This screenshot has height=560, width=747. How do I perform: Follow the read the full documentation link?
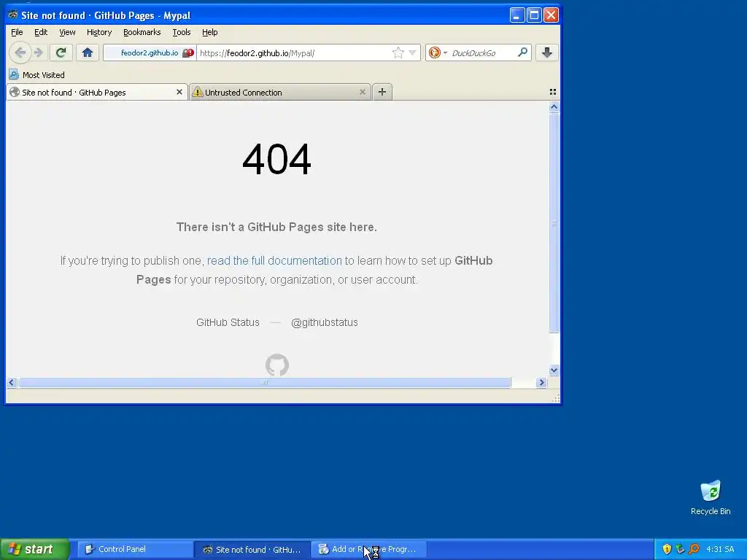click(x=274, y=260)
